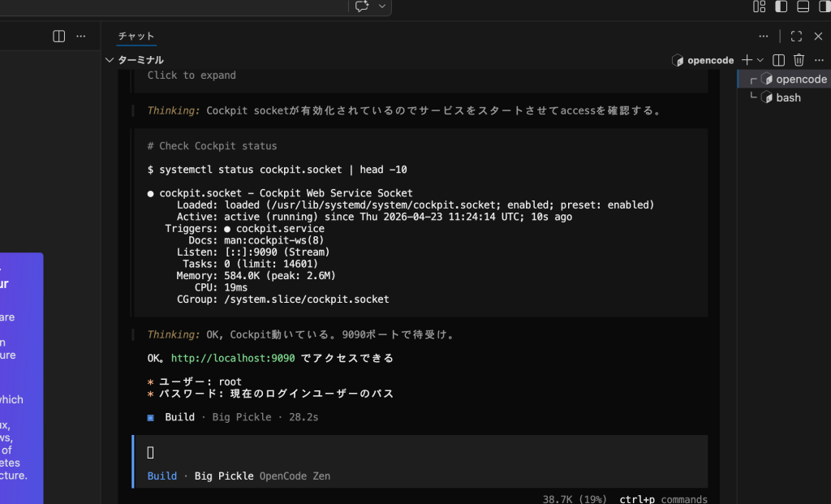Toggle the bottom panel visibility

[803, 6]
